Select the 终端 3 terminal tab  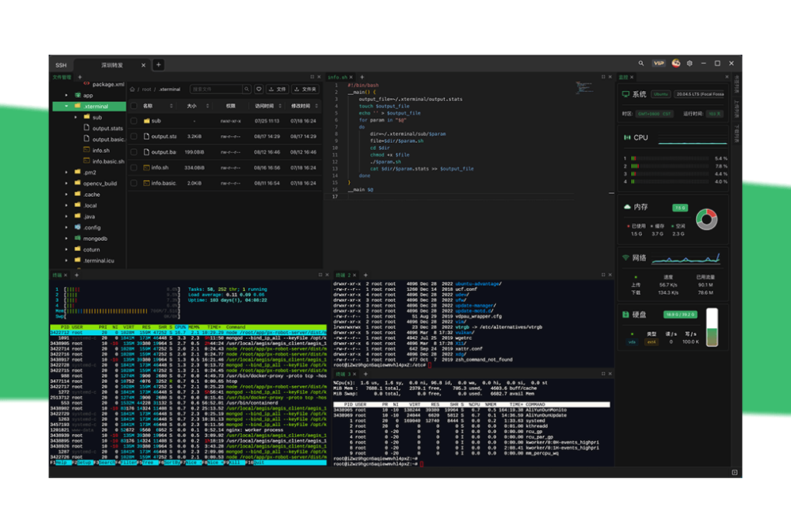coord(343,374)
